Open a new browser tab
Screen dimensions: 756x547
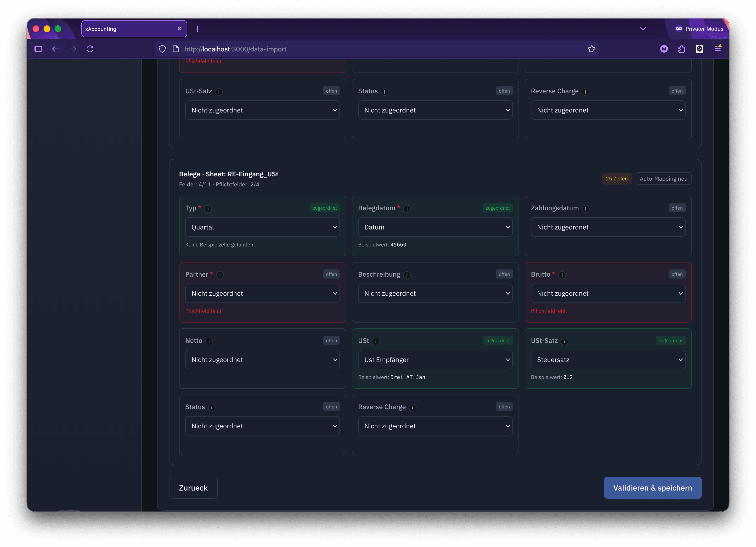click(x=197, y=29)
